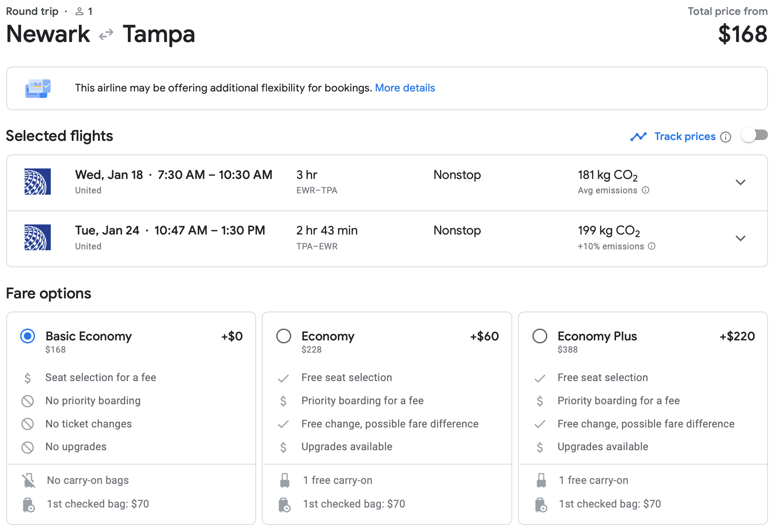Click the Track prices label
Screen dimensions: 782x532
[685, 136]
